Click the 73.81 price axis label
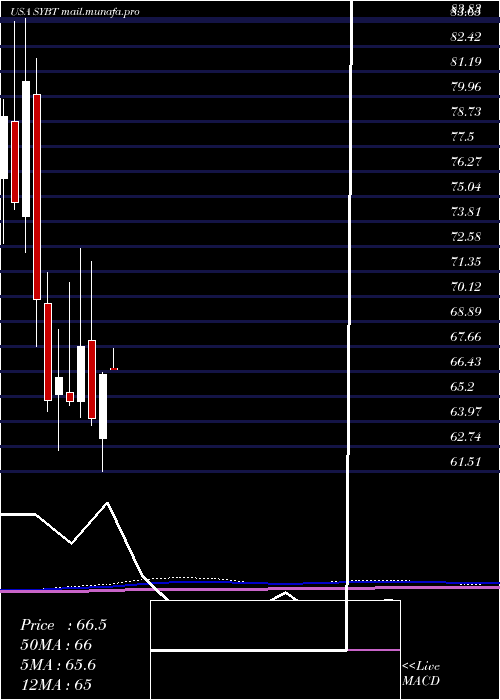This screenshot has width=500, height=700. click(466, 212)
